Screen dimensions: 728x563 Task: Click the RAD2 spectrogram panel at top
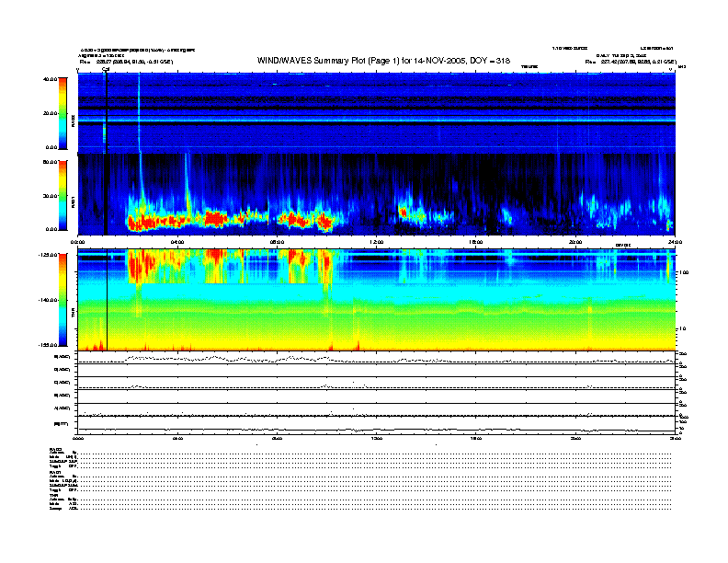pos(376,113)
